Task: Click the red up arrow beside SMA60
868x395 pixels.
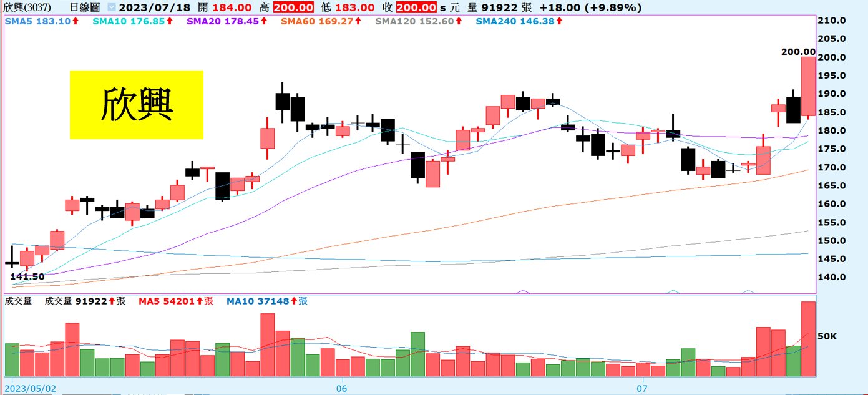Action: tap(358, 21)
